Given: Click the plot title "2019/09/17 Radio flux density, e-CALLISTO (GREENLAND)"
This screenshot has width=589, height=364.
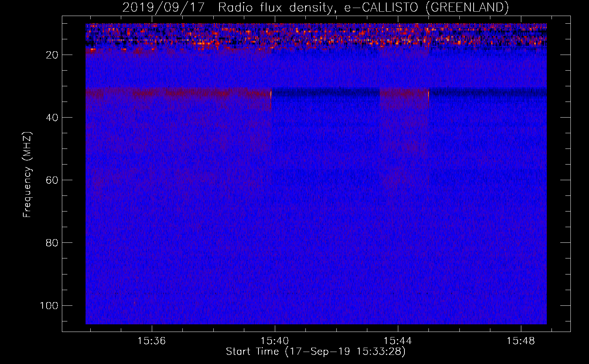Looking at the screenshot, I should [x=315, y=7].
